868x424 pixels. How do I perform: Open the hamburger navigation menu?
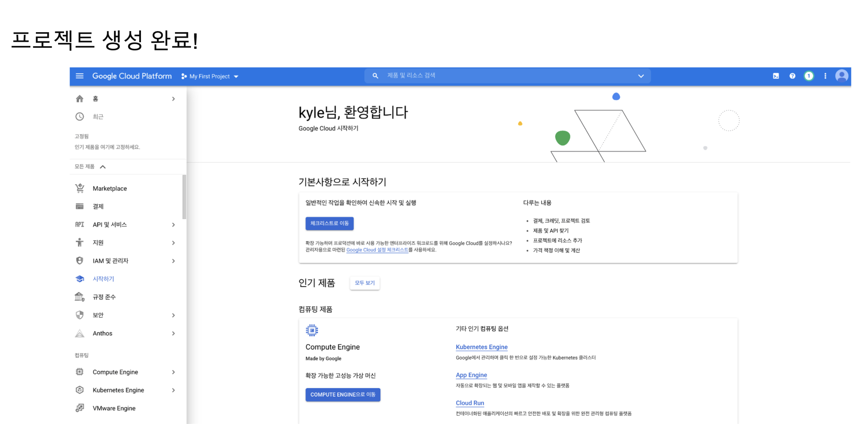(x=80, y=76)
